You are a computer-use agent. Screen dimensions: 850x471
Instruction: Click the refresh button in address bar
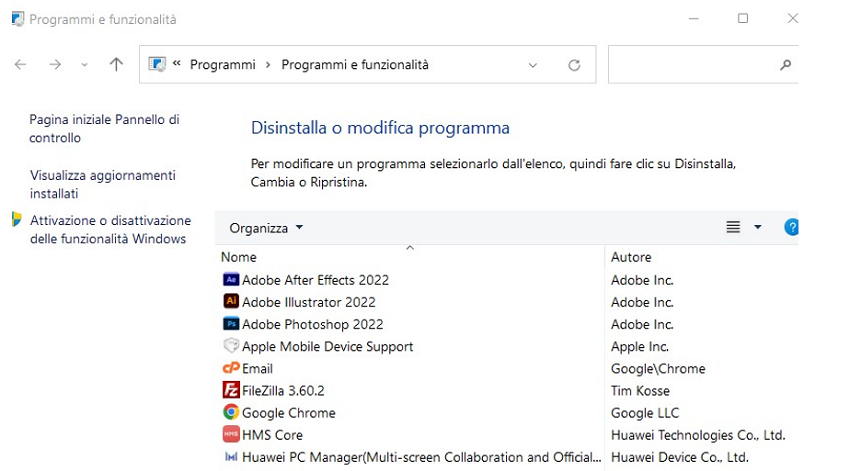pos(574,65)
